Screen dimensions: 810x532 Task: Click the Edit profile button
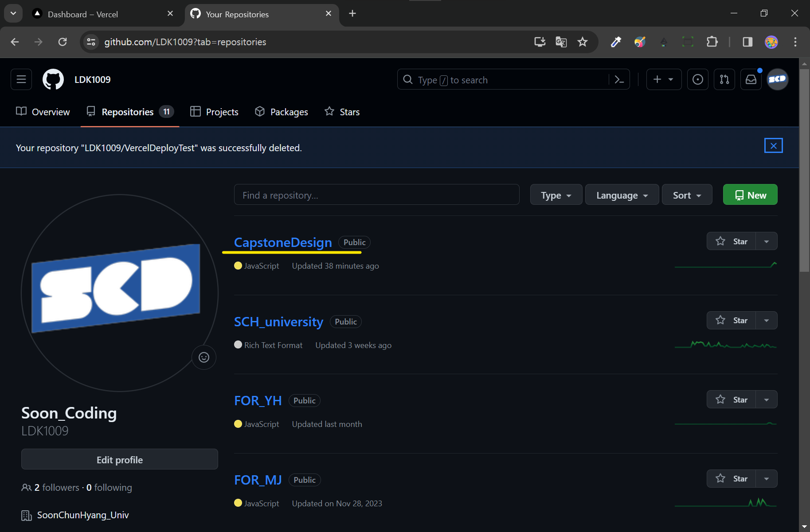point(119,460)
